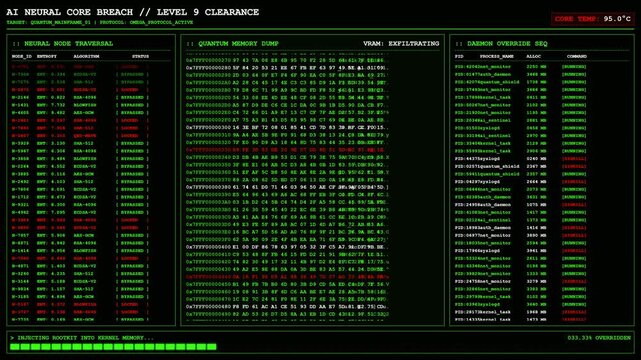
Task: Click the PID column header
Action: click(x=459, y=56)
